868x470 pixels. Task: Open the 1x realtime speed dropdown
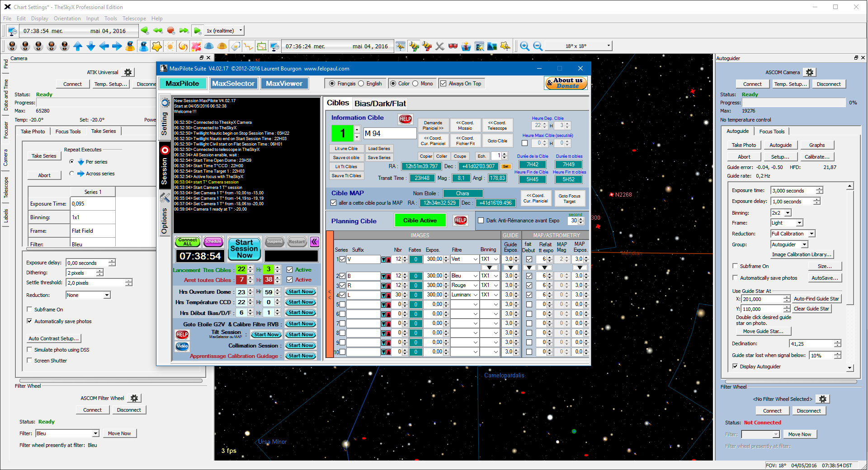239,30
